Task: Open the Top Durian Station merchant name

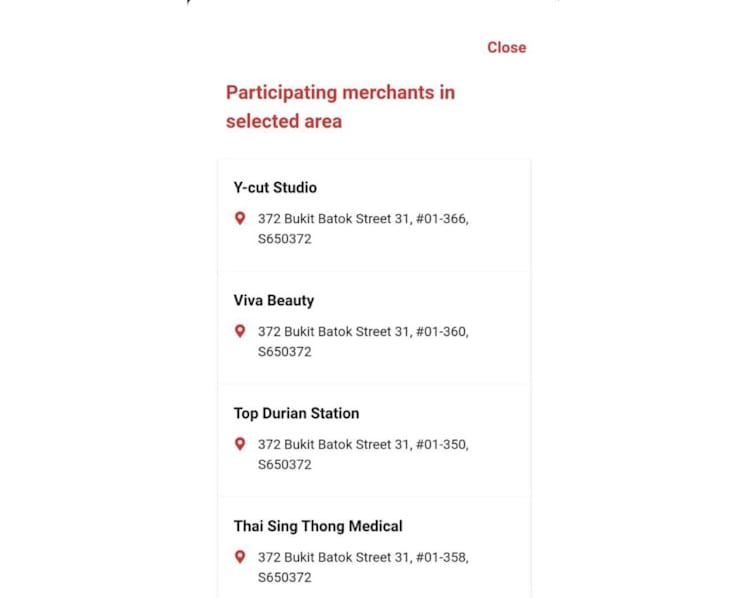Action: pos(296,413)
